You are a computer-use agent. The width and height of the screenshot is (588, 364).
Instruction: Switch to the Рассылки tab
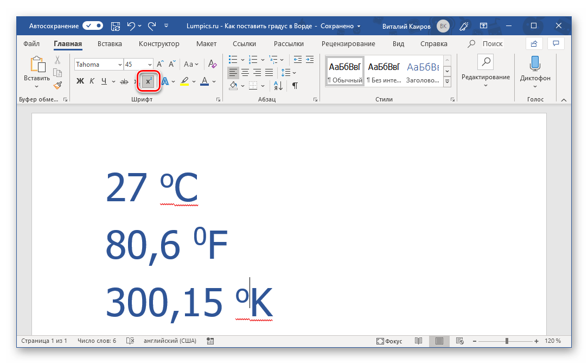289,43
